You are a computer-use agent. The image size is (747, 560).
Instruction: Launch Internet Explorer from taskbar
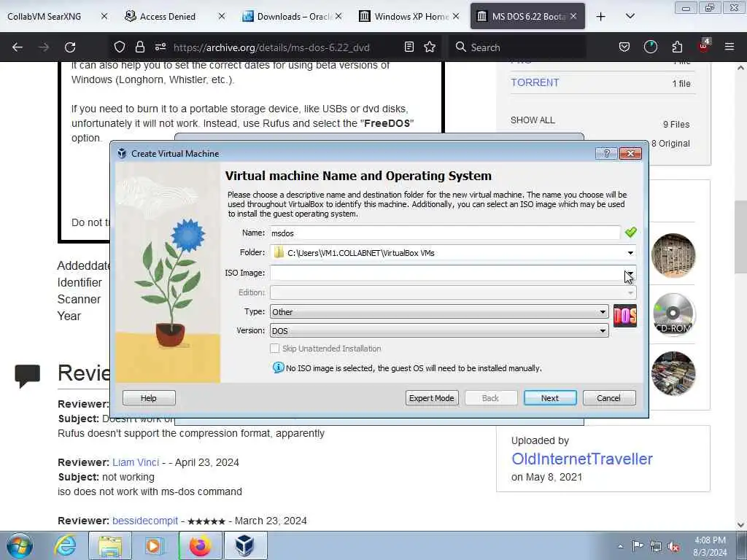(65, 545)
